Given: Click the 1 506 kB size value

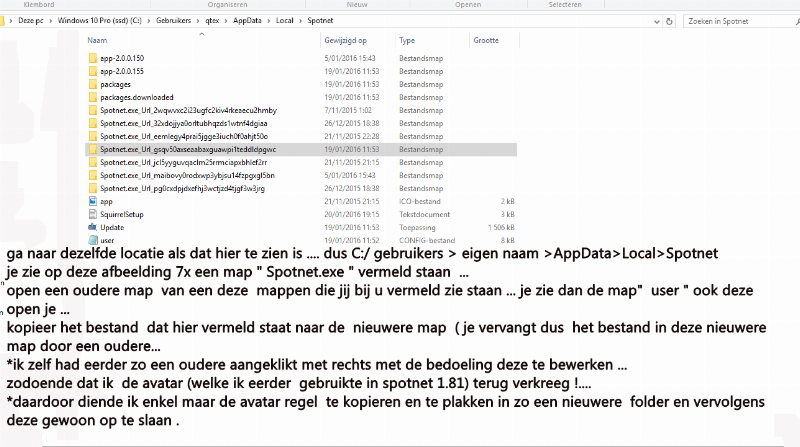Looking at the screenshot, I should pos(501,228).
